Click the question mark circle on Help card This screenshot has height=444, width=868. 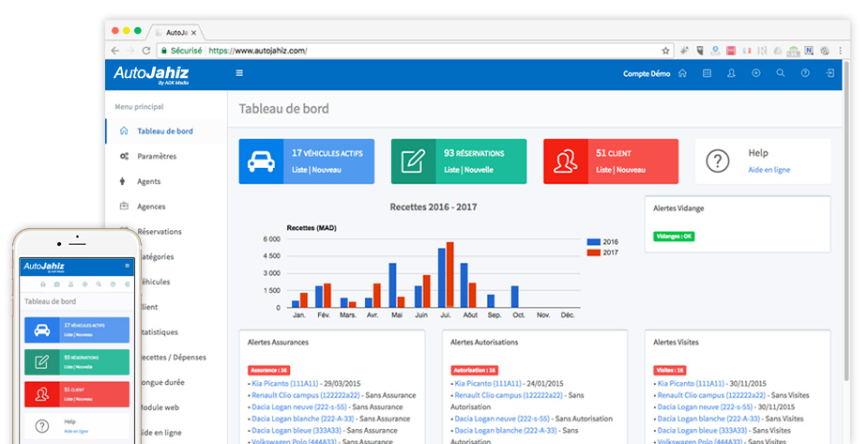click(718, 161)
